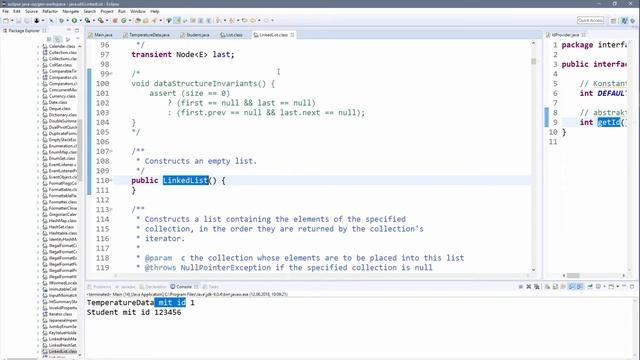This screenshot has height=360, width=640.
Task: Collapse all in Package Explorer
Action: coord(49,39)
